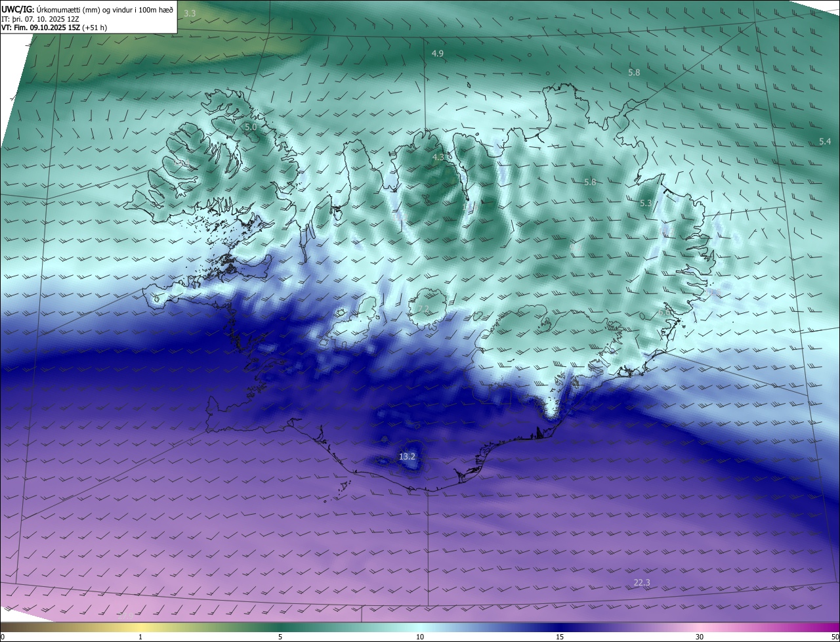Viewport: 840px width, 642px height.
Task: Click the 15 tick on the color scale
Action: tap(560, 637)
